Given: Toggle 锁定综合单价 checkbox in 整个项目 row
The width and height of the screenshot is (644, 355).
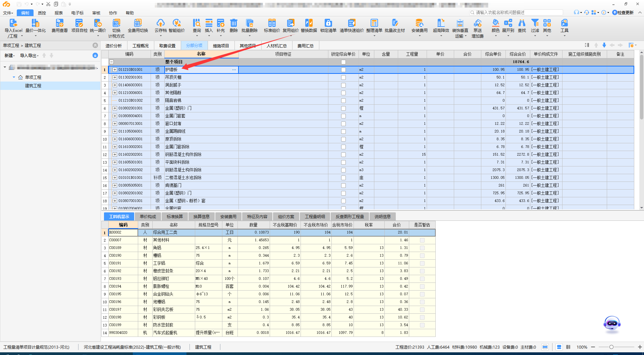Looking at the screenshot, I should [x=343, y=62].
